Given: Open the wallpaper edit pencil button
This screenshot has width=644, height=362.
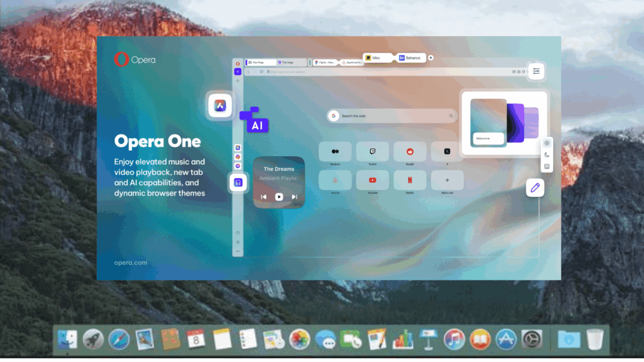Looking at the screenshot, I should pyautogui.click(x=535, y=188).
